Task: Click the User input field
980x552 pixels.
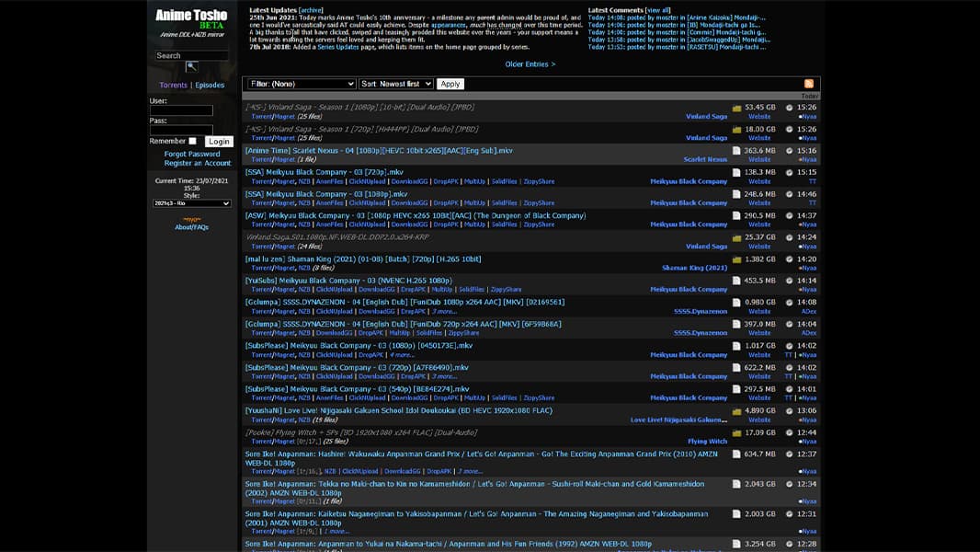Action: pos(181,110)
